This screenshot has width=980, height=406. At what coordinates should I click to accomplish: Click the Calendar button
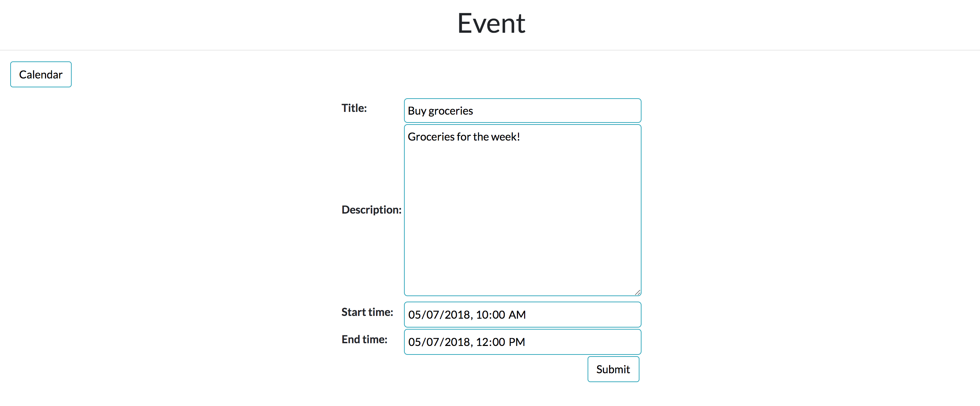pos(41,75)
